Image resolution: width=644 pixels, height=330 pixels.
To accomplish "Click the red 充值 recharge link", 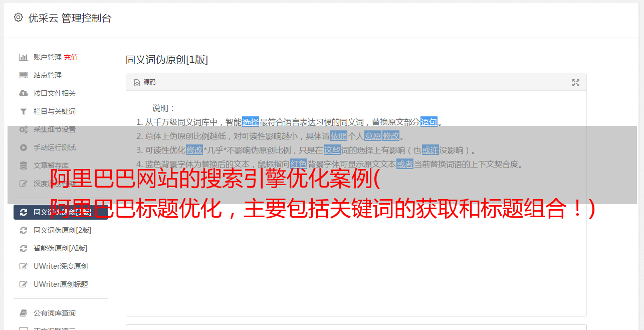I will point(71,57).
